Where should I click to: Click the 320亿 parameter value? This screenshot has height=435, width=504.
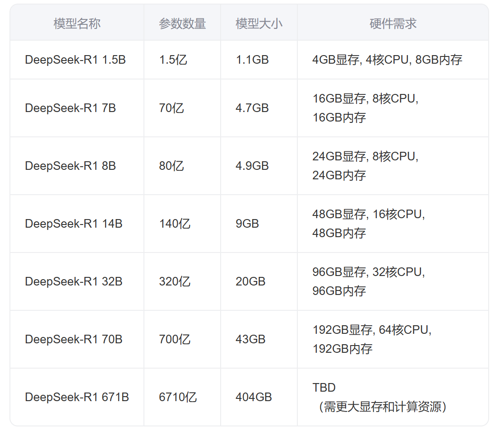(175, 281)
